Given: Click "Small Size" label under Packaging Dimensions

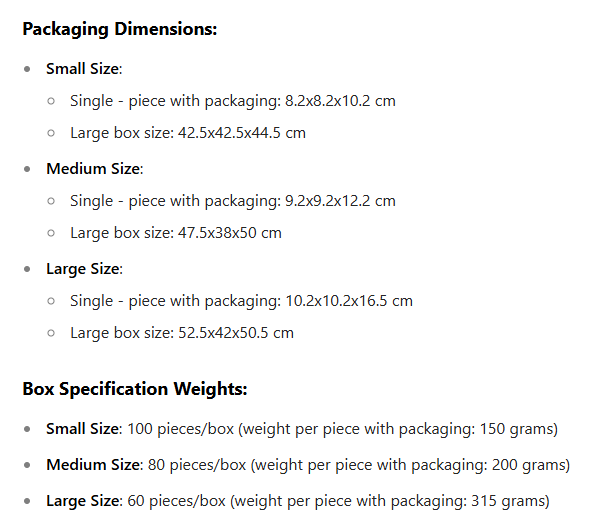Looking at the screenshot, I should 83,69.
